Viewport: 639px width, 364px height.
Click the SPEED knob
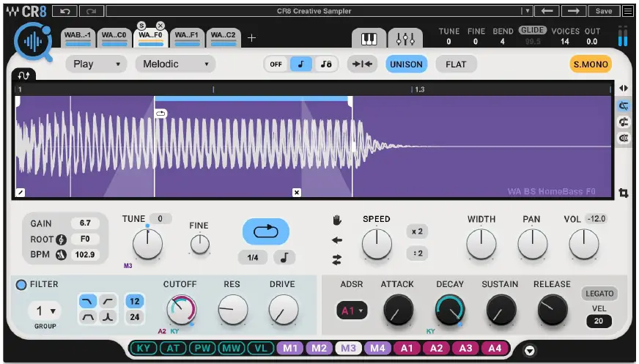pos(377,244)
